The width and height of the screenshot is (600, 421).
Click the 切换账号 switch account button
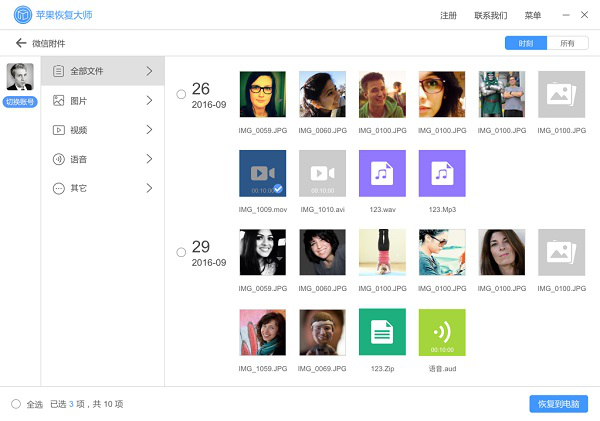pyautogui.click(x=20, y=103)
